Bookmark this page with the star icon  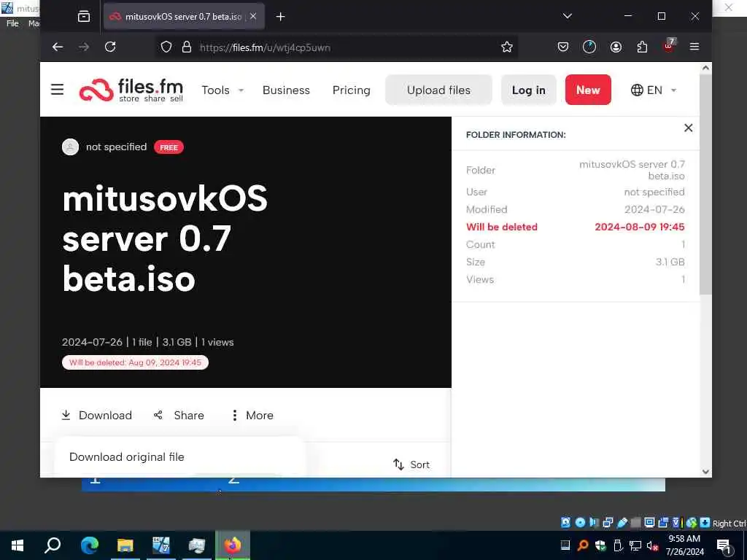(507, 47)
